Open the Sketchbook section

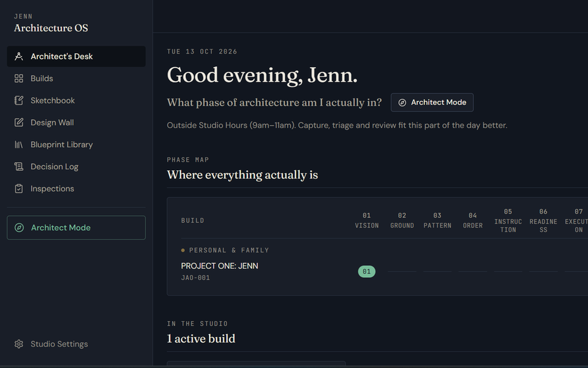(76, 101)
